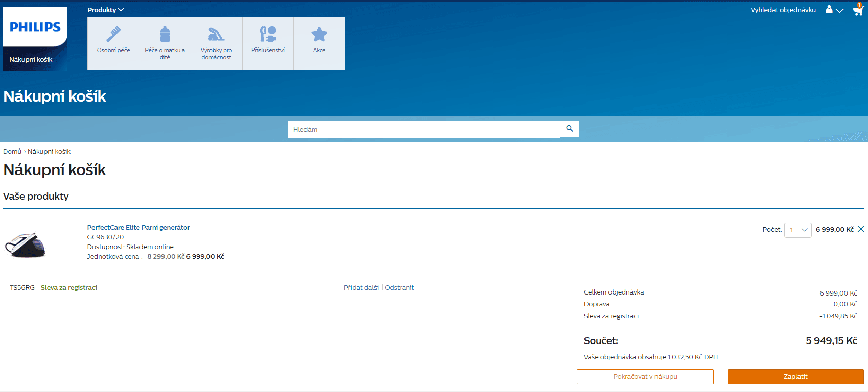
Task: Click the Sleva za registraci voucher label
Action: [69, 287]
